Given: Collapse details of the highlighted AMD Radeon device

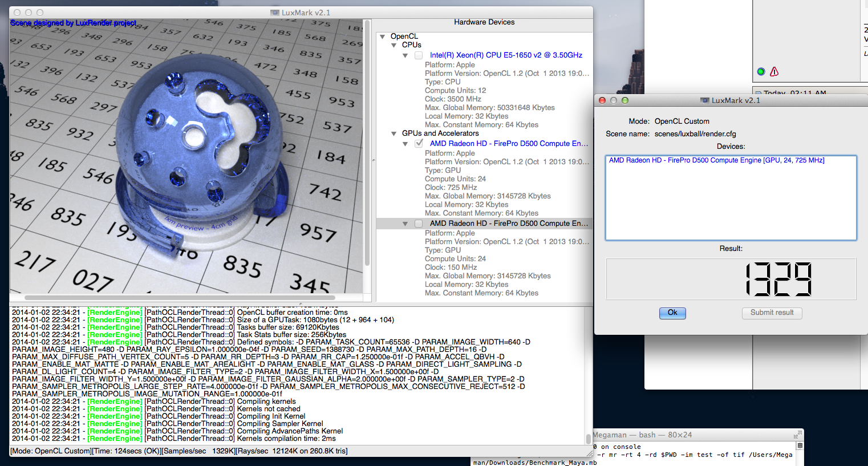Looking at the screenshot, I should pos(405,224).
